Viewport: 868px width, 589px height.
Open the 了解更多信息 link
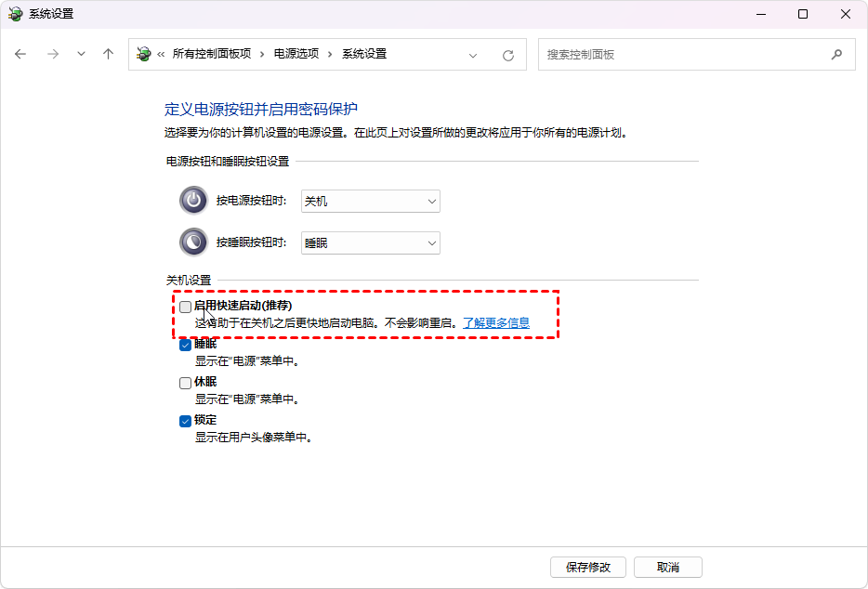[x=496, y=323]
